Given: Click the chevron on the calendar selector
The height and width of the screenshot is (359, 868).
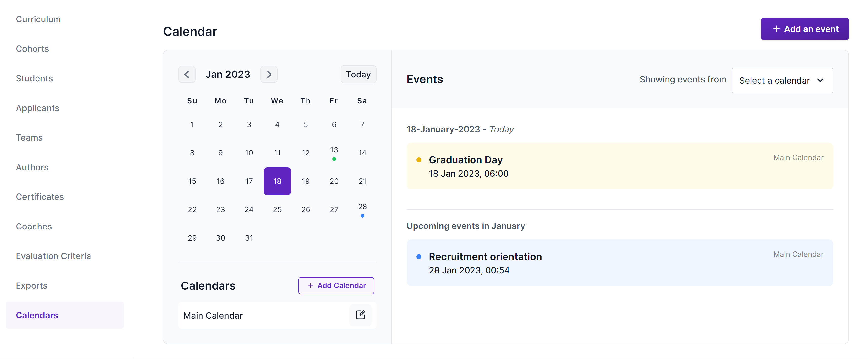Looking at the screenshot, I should click(821, 80).
